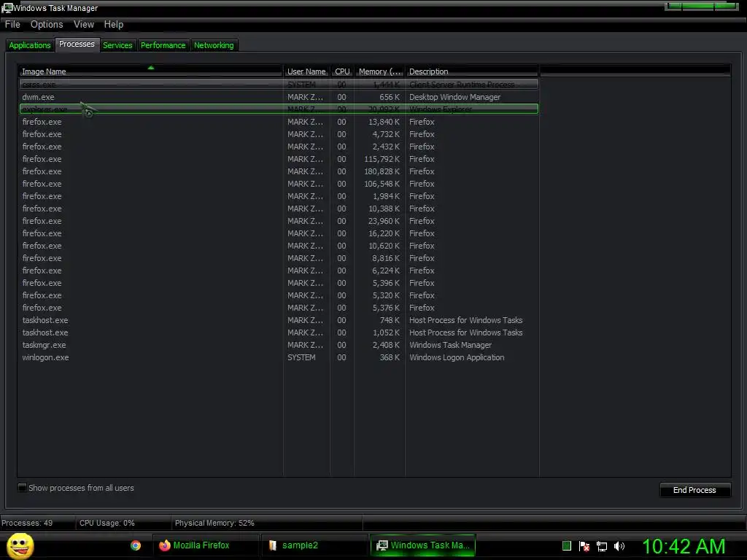Click the Windows Task Manager taskbar button
This screenshot has height=560, width=747.
click(x=423, y=545)
